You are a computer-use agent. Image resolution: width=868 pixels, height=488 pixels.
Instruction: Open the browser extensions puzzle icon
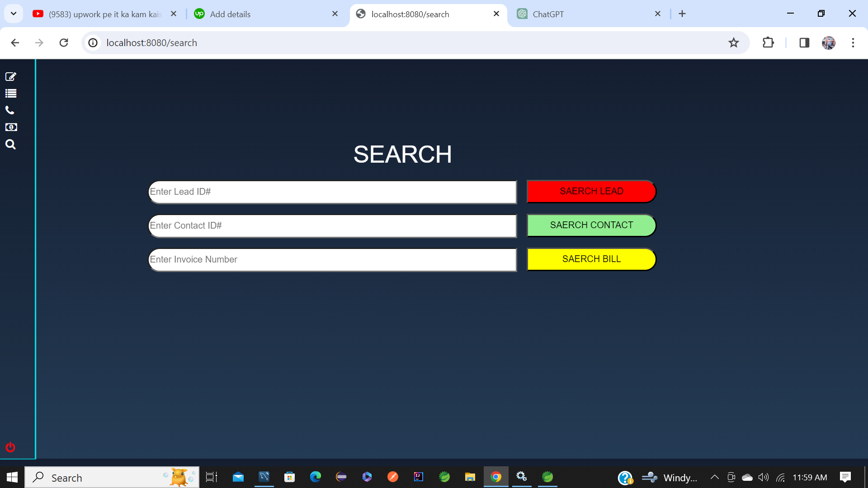pos(768,43)
